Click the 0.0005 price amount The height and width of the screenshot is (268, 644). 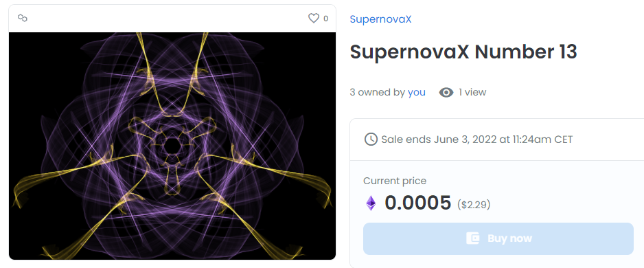coord(417,203)
